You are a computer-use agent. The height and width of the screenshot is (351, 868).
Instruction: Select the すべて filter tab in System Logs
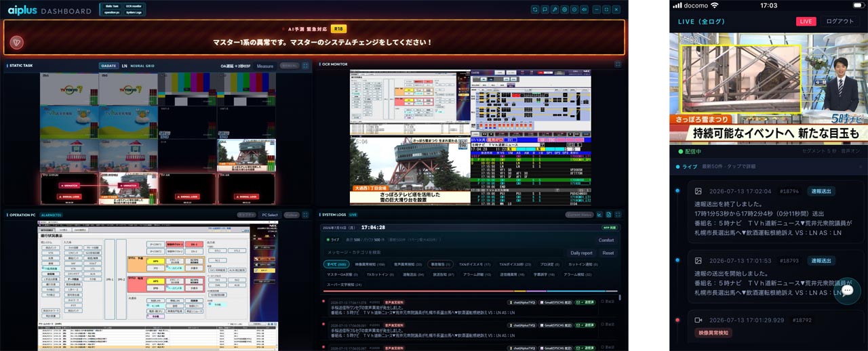click(x=337, y=264)
